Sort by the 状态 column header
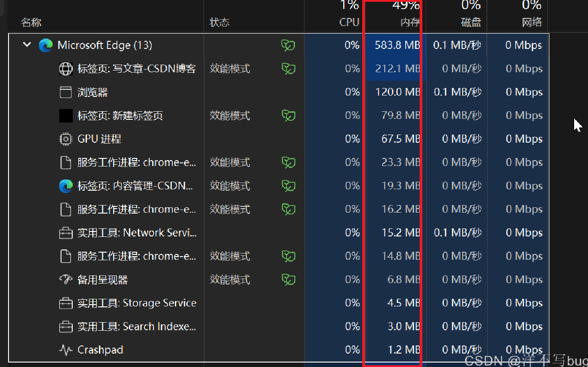This screenshot has height=367, width=588. [220, 22]
